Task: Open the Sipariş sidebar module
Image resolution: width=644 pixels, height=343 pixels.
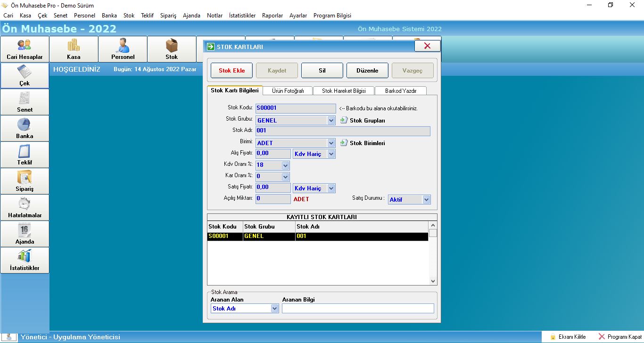Action: click(25, 181)
